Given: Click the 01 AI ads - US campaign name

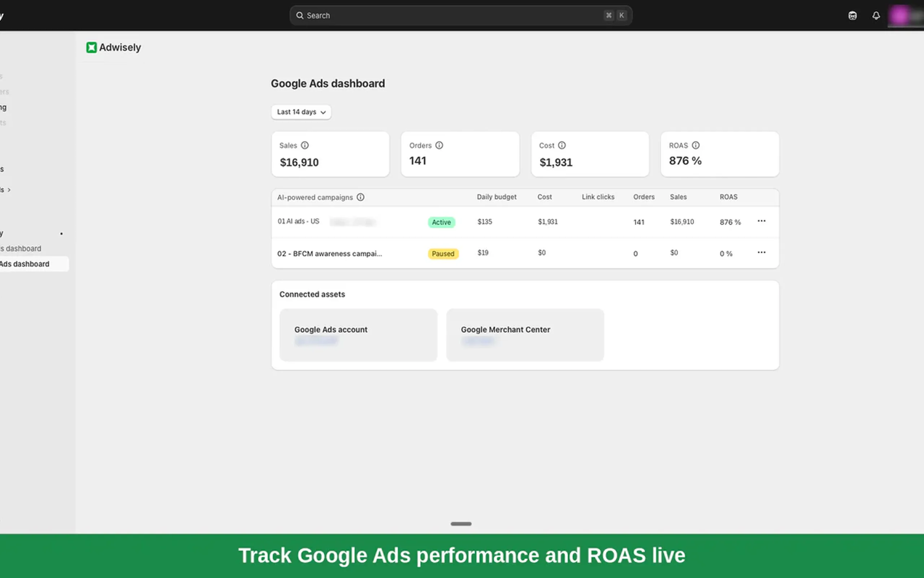Looking at the screenshot, I should 298,221.
